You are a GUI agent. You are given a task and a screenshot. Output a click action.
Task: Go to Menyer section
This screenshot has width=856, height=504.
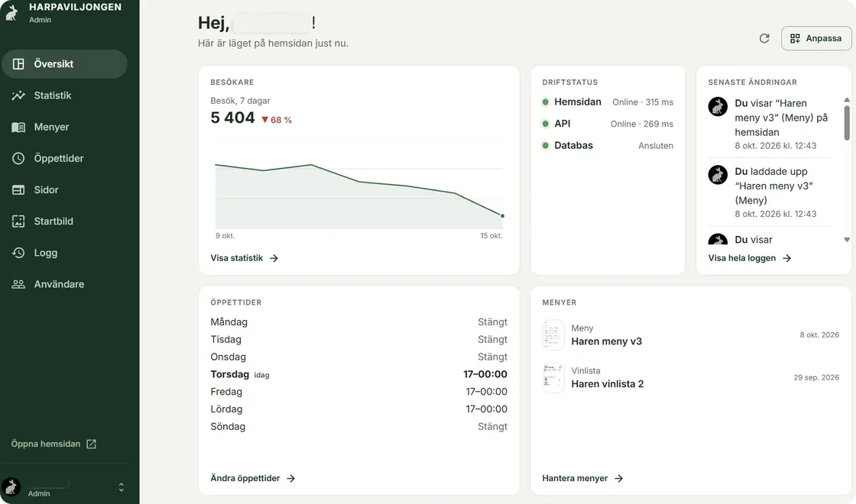click(64, 127)
